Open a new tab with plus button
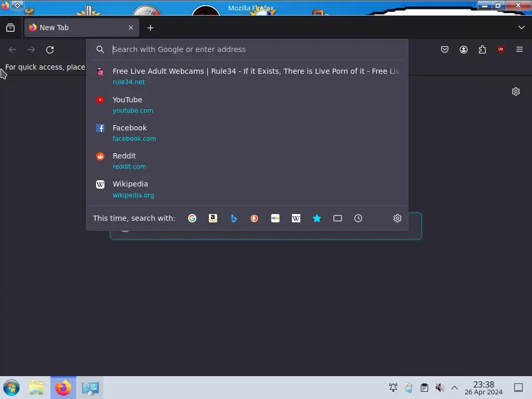532x399 pixels. point(150,28)
